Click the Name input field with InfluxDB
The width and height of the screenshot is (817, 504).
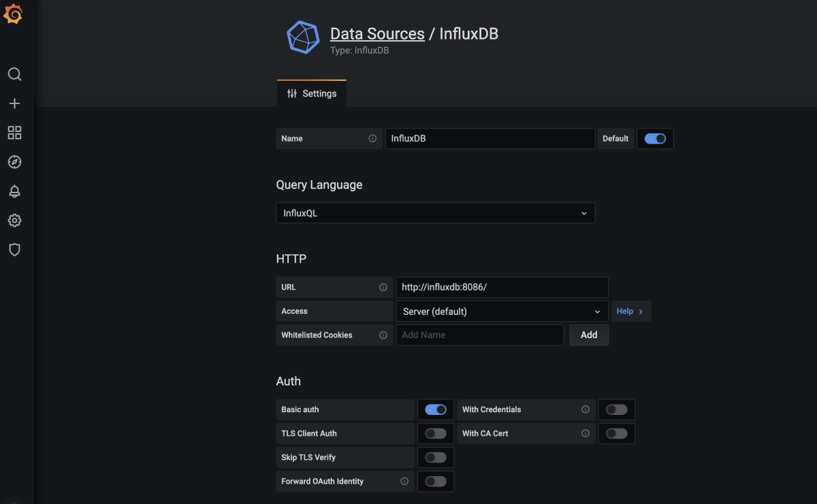[490, 138]
